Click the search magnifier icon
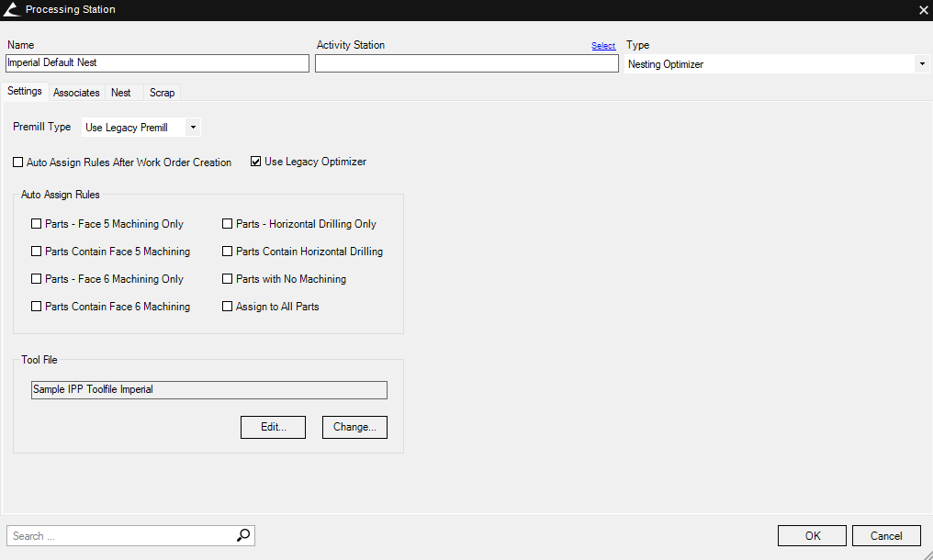This screenshot has height=560, width=933. coord(243,535)
